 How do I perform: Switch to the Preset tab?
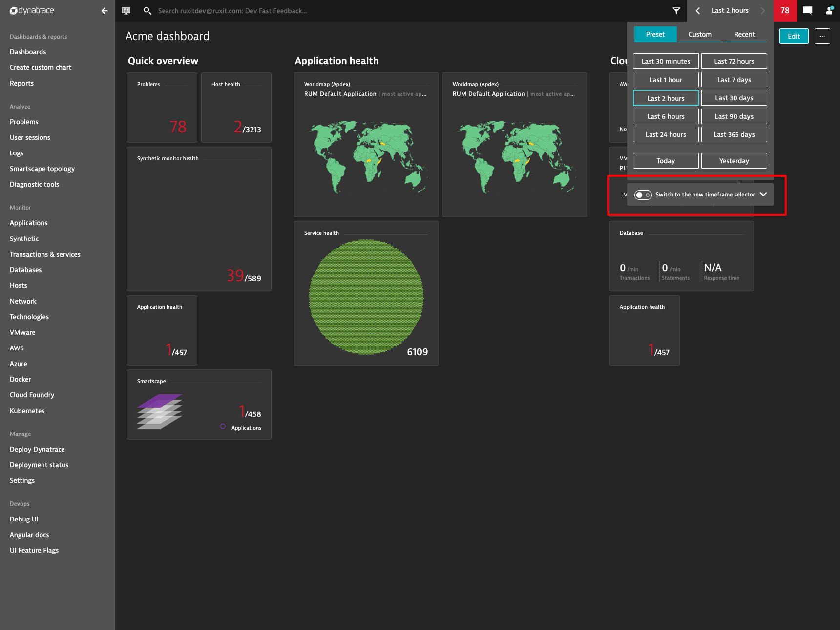pos(655,34)
